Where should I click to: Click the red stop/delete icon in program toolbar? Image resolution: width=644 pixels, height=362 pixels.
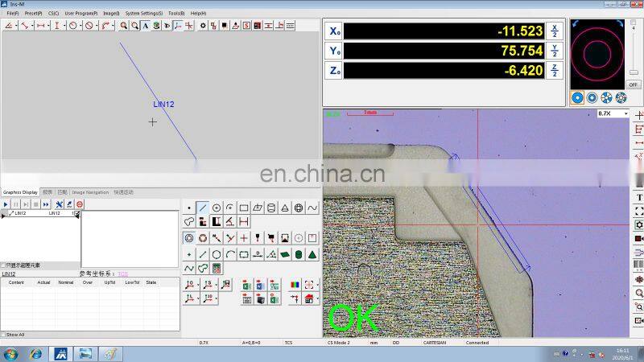pyautogui.click(x=80, y=204)
